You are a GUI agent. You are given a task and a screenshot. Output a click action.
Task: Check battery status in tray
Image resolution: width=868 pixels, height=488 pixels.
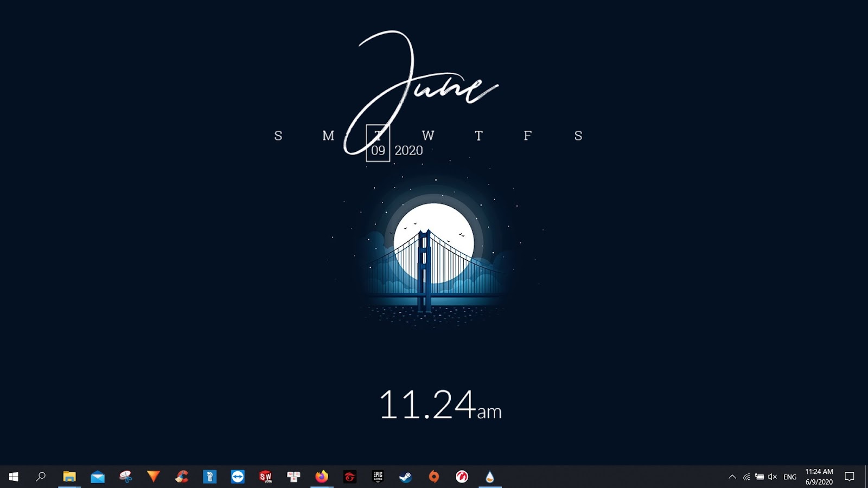pyautogui.click(x=759, y=477)
